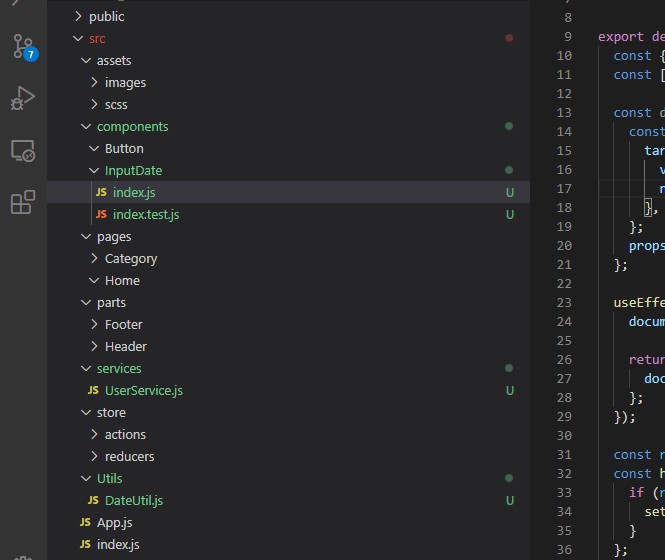The width and height of the screenshot is (665, 560).
Task: Click 'const' keyword on line 10
Action: pos(632,56)
